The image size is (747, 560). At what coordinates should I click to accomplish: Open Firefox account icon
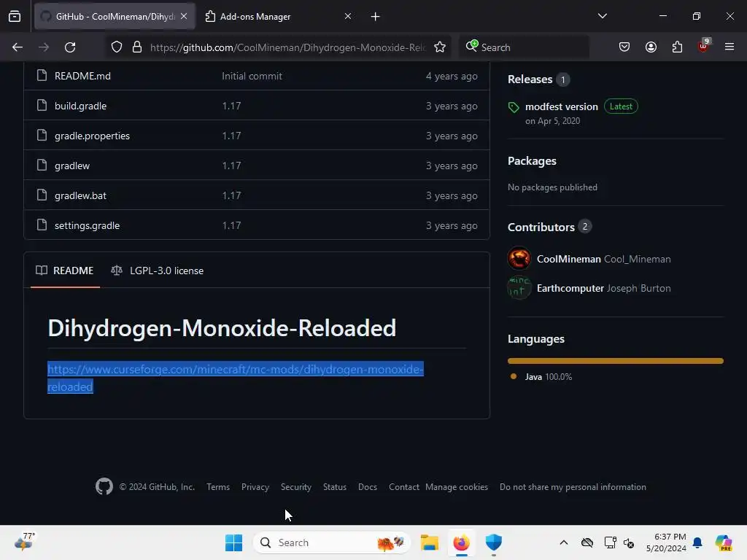651,47
